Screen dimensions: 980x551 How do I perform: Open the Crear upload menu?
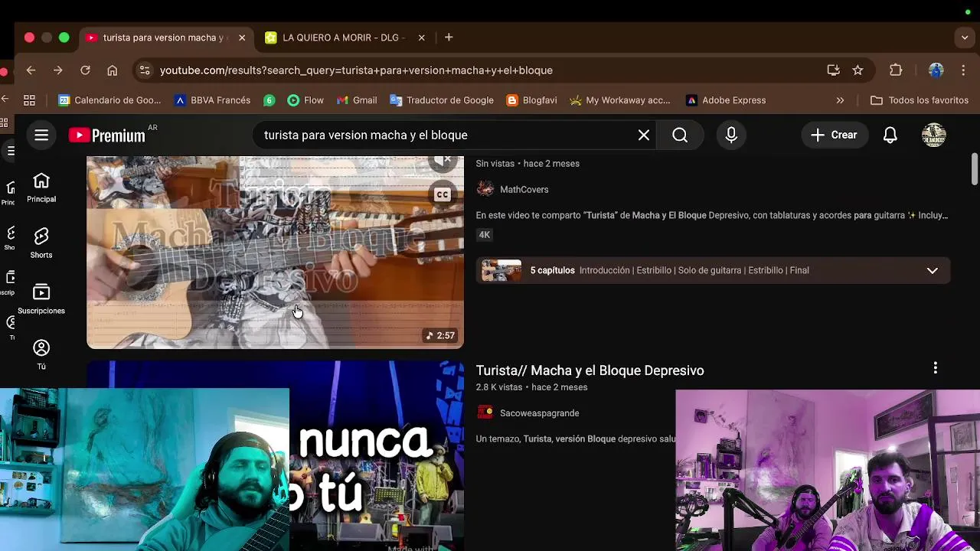(835, 135)
